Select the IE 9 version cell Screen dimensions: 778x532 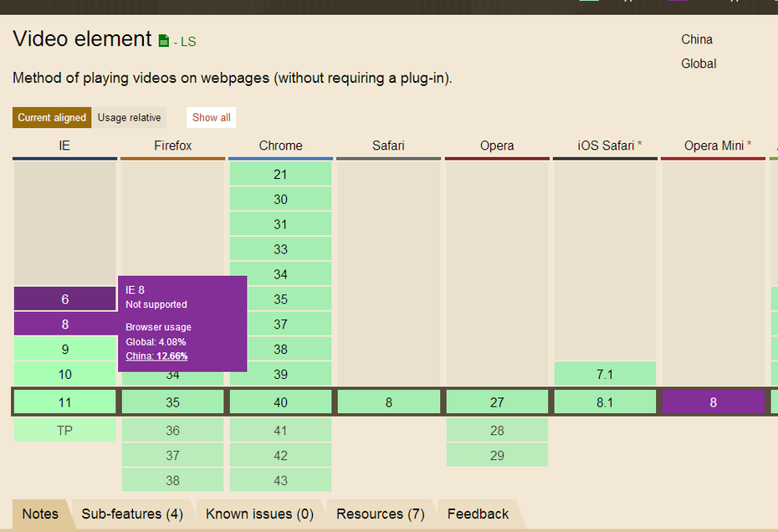(x=65, y=349)
